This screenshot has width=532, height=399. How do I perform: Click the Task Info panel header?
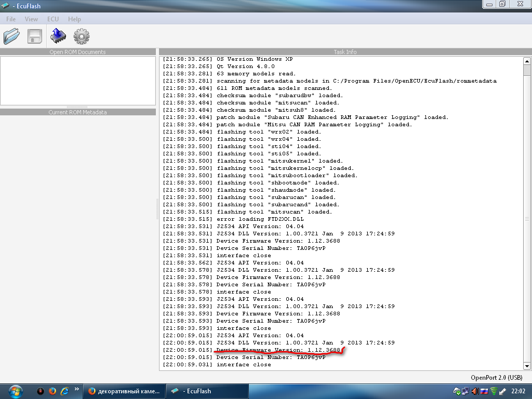(345, 52)
